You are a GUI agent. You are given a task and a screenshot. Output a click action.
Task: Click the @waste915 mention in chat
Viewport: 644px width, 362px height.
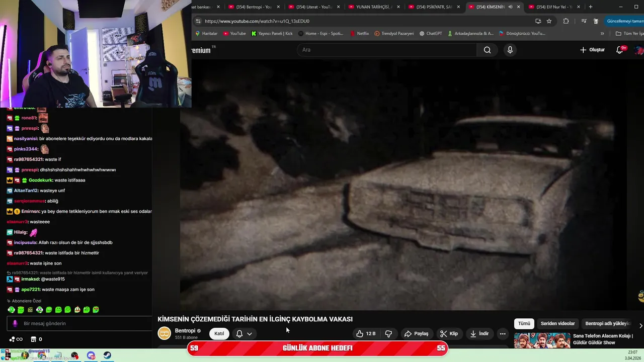[52, 279]
